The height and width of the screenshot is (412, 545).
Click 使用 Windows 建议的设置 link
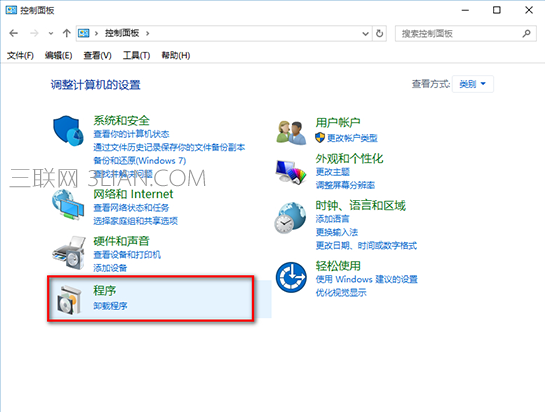pyautogui.click(x=366, y=279)
